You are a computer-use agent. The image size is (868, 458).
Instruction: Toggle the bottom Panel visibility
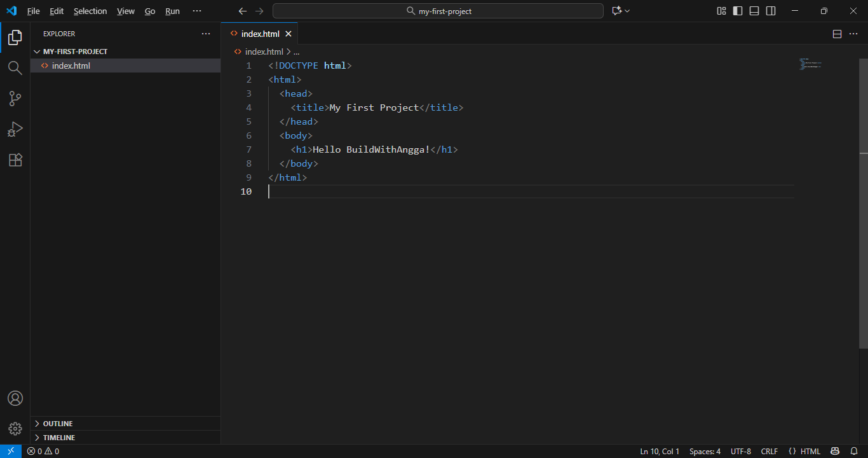pos(754,11)
